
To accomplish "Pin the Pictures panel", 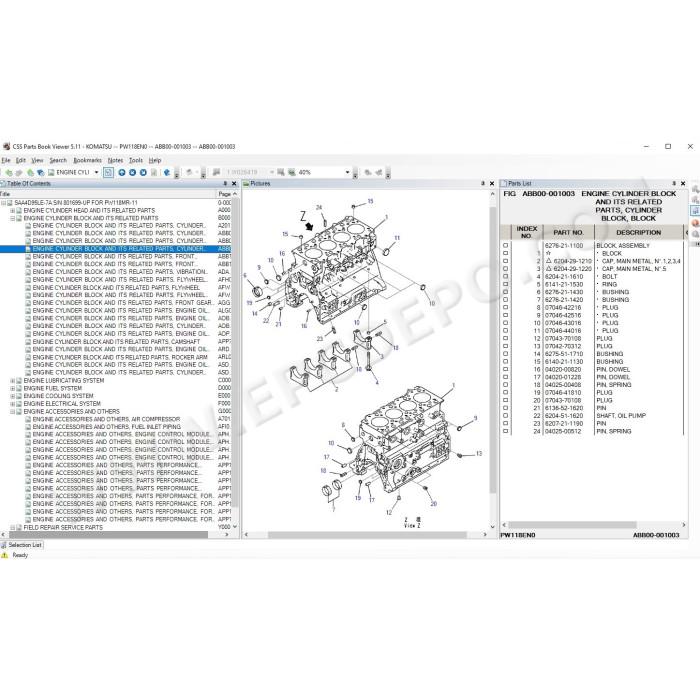I will pyautogui.click(x=483, y=183).
